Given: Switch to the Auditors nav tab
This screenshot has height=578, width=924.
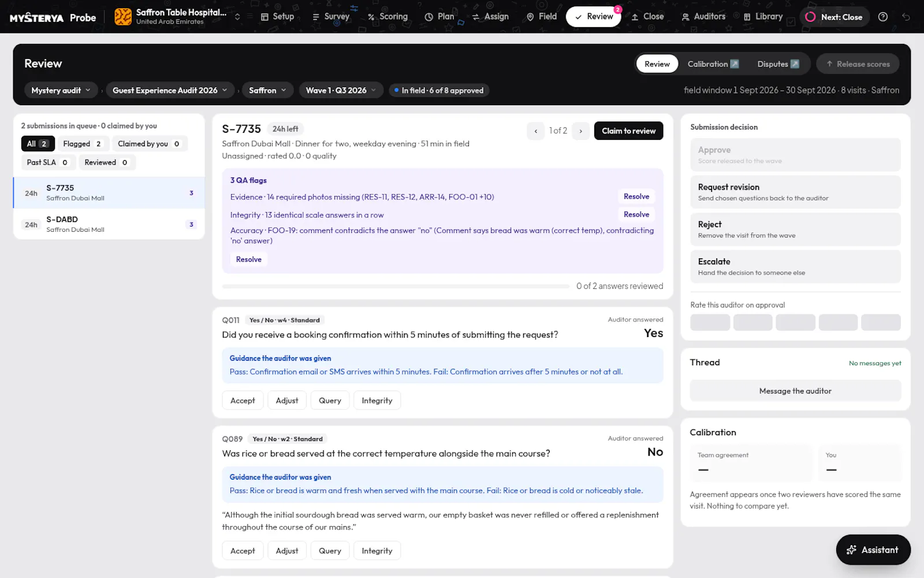Looking at the screenshot, I should click(x=703, y=17).
